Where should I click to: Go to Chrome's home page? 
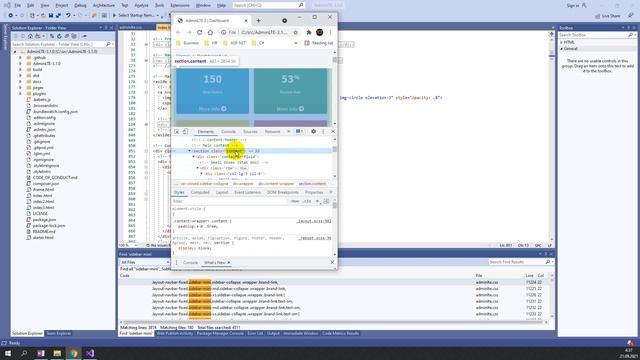pos(210,32)
